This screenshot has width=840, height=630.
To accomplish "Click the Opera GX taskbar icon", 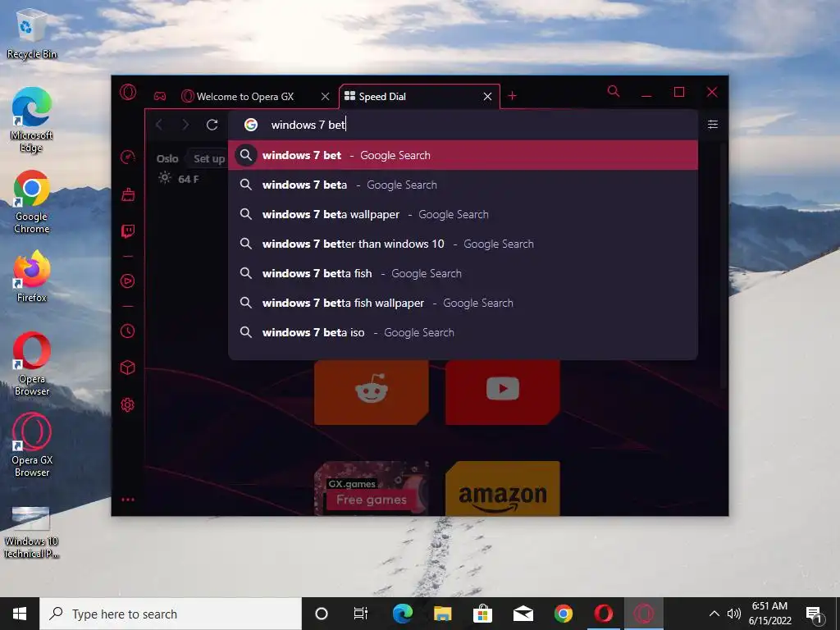I will pyautogui.click(x=643, y=614).
